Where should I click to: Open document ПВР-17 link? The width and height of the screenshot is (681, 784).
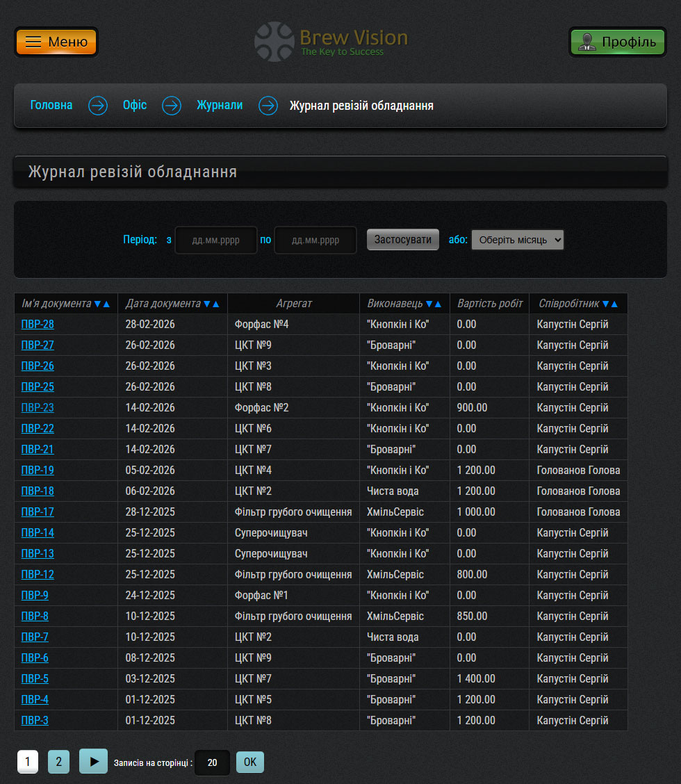38,512
